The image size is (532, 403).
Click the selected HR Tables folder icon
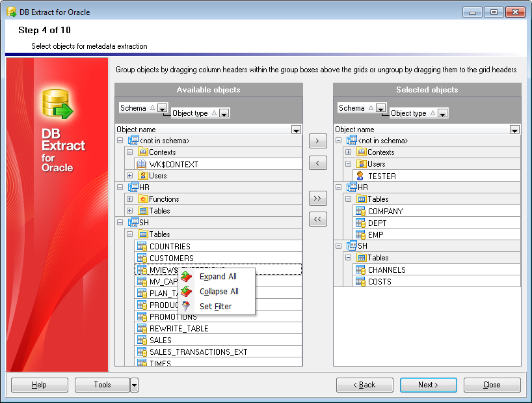pyautogui.click(x=362, y=199)
